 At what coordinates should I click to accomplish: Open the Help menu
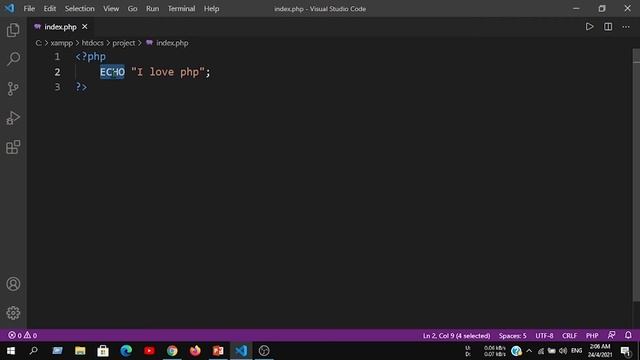tap(211, 9)
